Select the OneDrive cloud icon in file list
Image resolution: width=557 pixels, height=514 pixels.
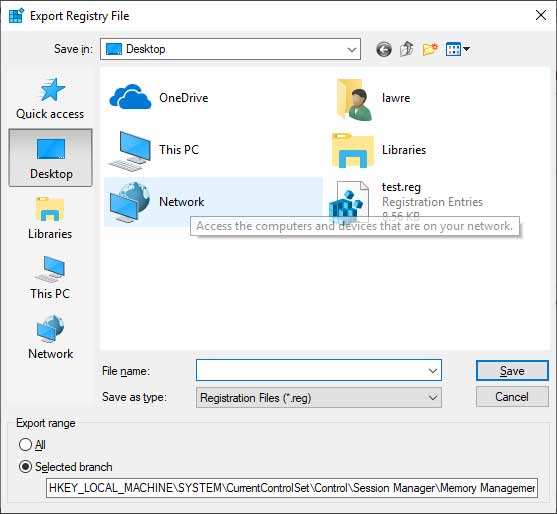pos(130,97)
